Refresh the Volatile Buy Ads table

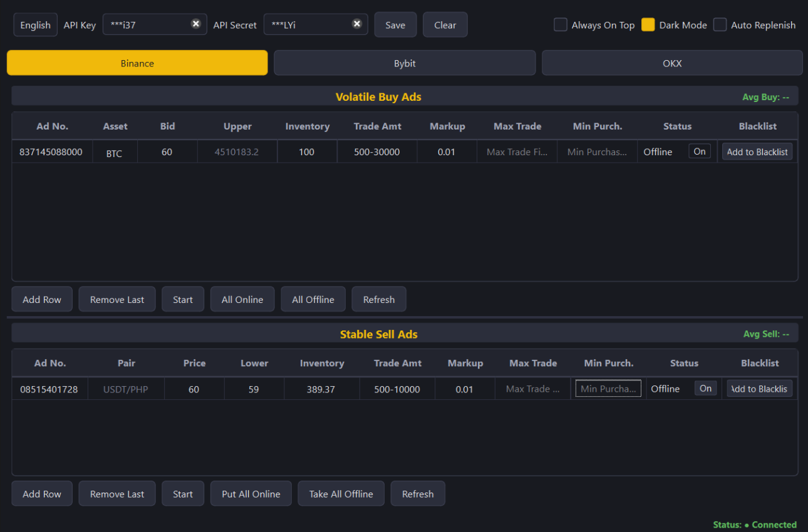pyautogui.click(x=379, y=299)
